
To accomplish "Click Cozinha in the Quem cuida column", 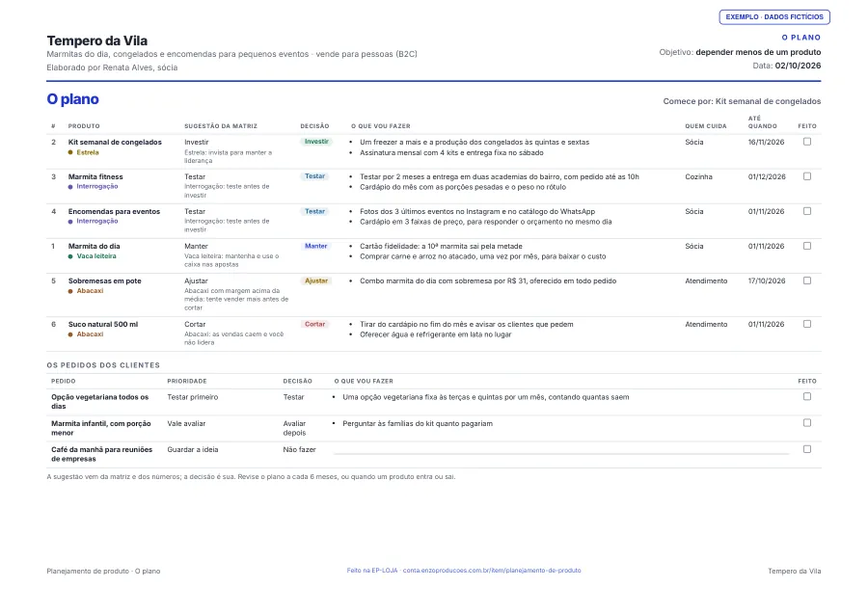I will [x=698, y=177].
